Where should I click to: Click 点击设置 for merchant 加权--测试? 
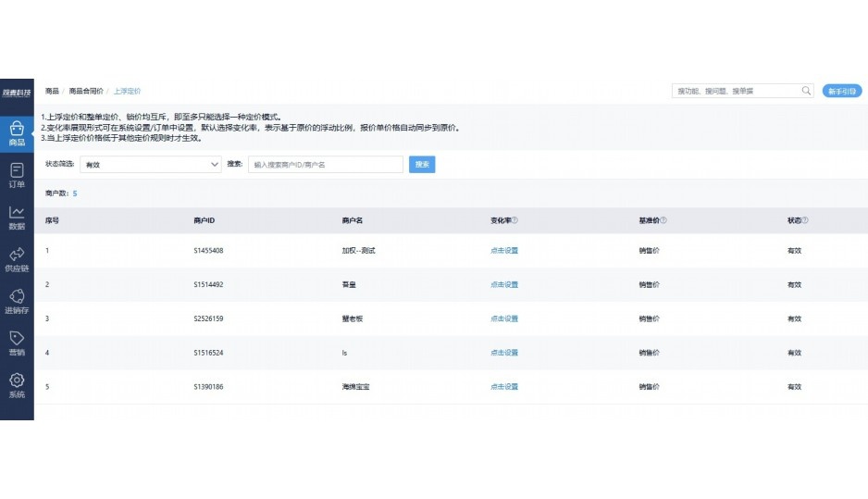pyautogui.click(x=504, y=251)
